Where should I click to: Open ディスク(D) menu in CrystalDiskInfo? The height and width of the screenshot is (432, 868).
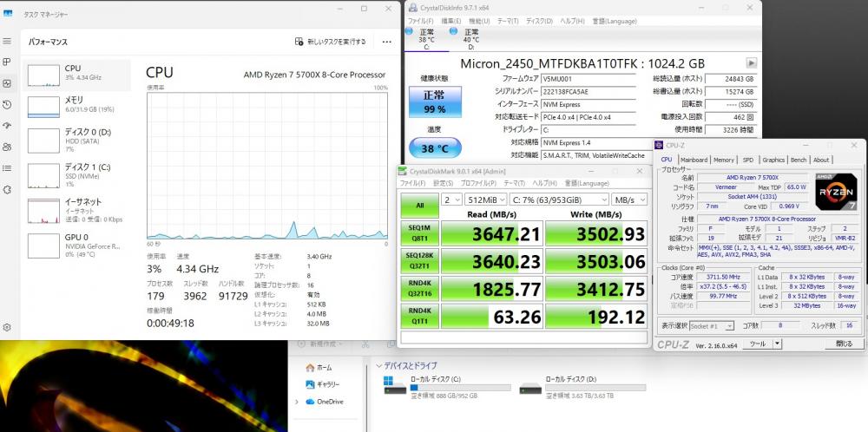tap(539, 21)
